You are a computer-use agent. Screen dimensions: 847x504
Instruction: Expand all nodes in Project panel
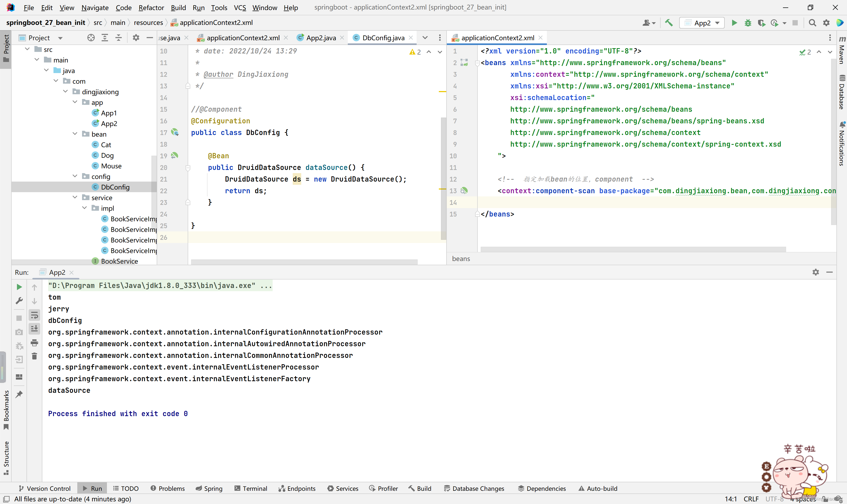coord(105,38)
